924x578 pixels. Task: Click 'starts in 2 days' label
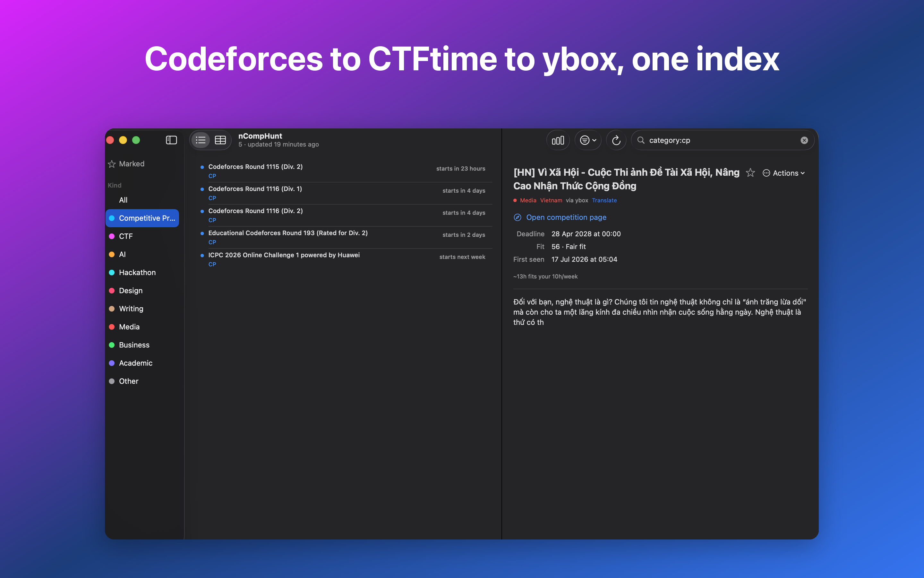tap(464, 235)
